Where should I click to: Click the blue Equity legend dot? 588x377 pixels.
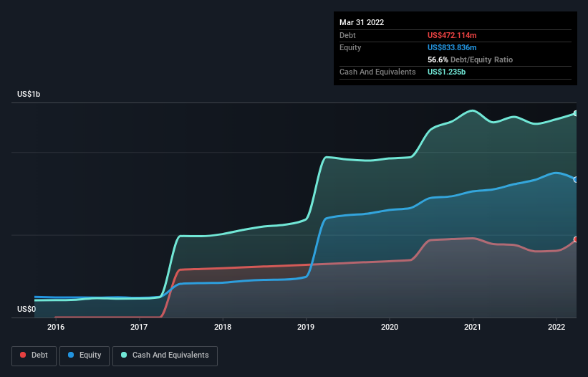71,355
